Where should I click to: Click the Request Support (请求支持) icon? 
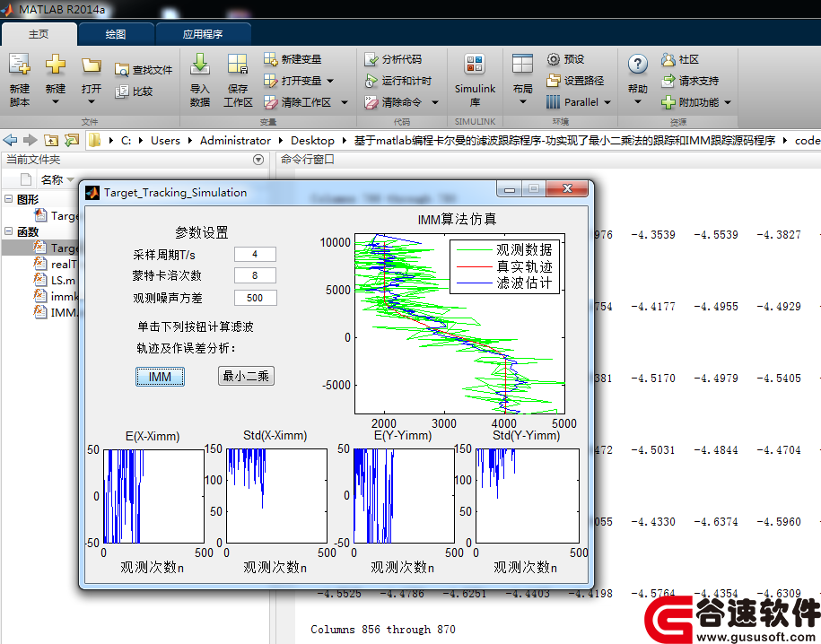(x=668, y=81)
